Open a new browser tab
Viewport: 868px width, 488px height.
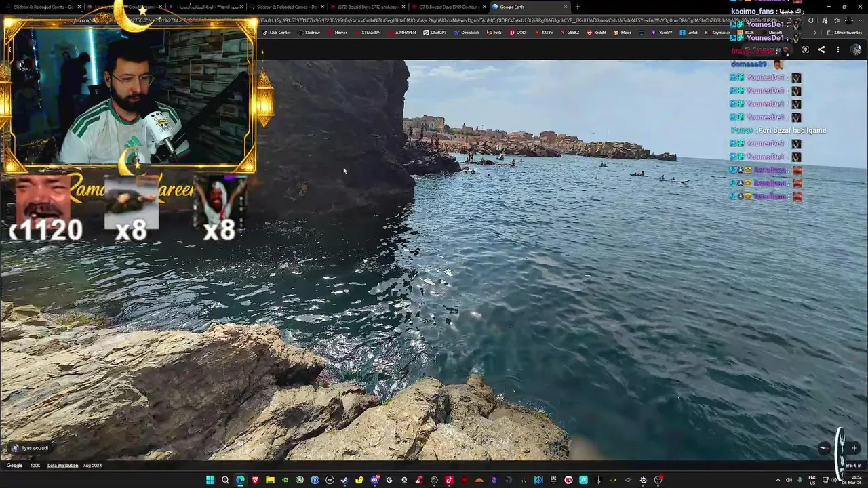578,7
